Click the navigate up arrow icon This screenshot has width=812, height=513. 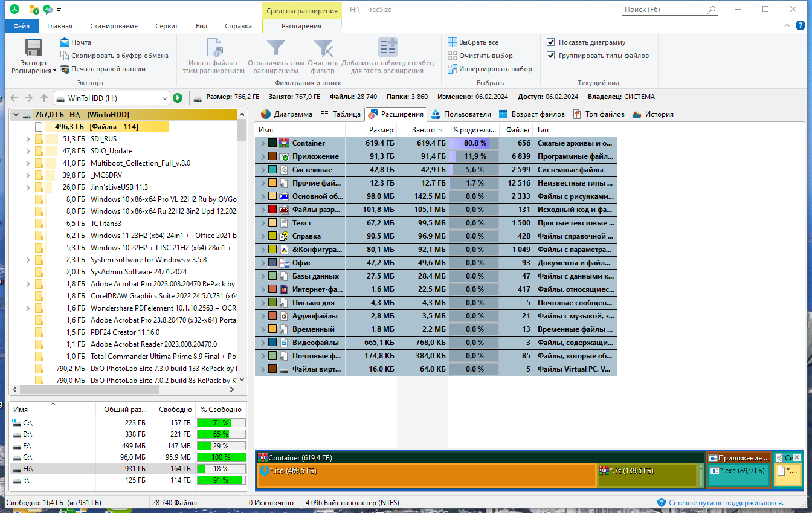tap(43, 98)
